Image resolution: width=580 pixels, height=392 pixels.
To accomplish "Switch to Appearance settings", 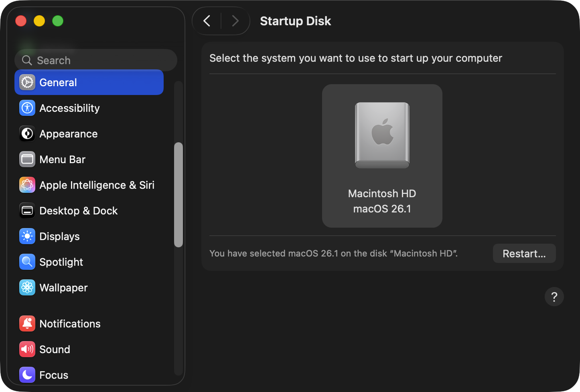I will (x=89, y=133).
